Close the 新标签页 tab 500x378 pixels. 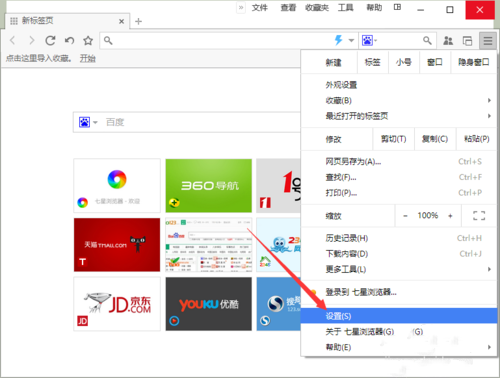(121, 21)
